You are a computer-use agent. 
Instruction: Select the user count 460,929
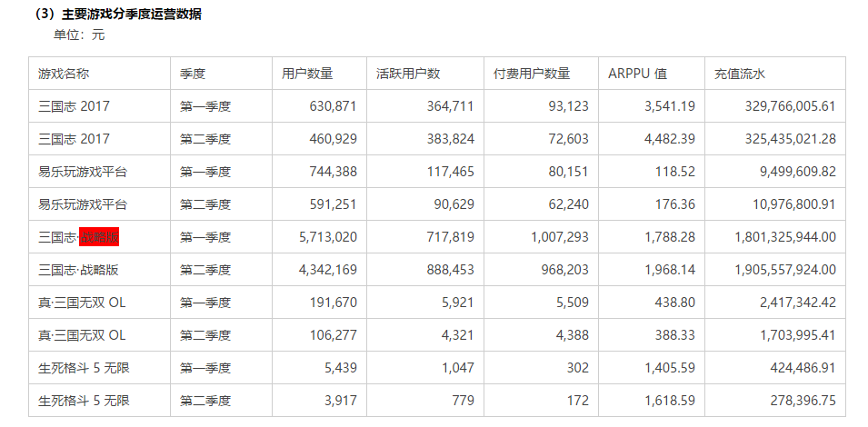point(334,139)
